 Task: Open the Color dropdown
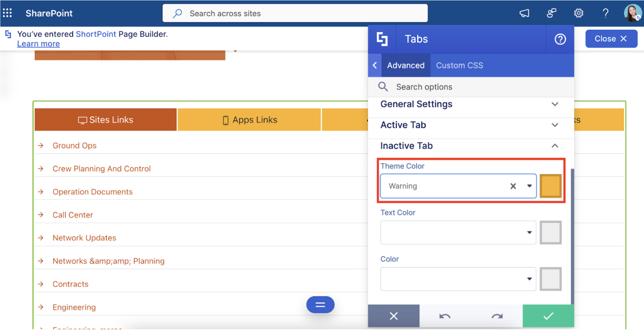pos(458,279)
